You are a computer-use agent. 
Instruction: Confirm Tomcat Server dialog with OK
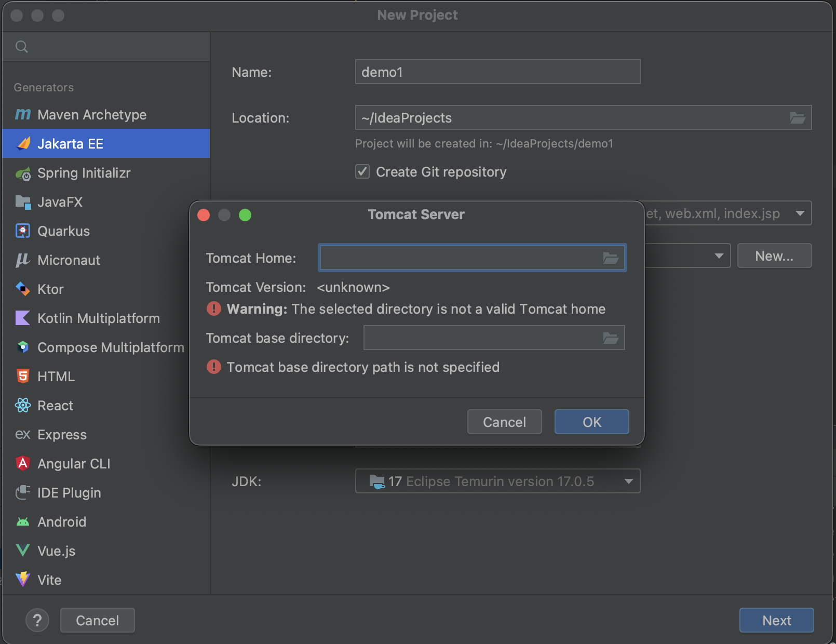pyautogui.click(x=591, y=422)
